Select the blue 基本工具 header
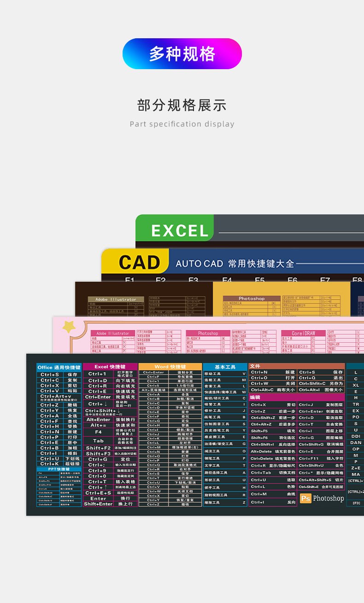 click(225, 367)
